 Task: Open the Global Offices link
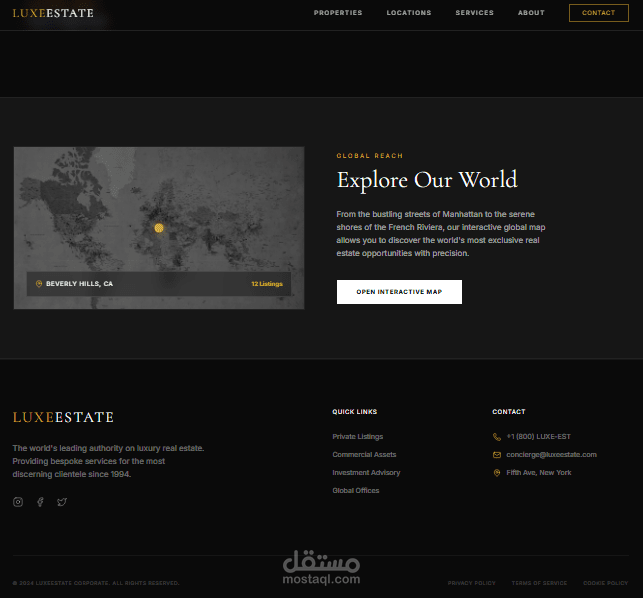point(356,491)
